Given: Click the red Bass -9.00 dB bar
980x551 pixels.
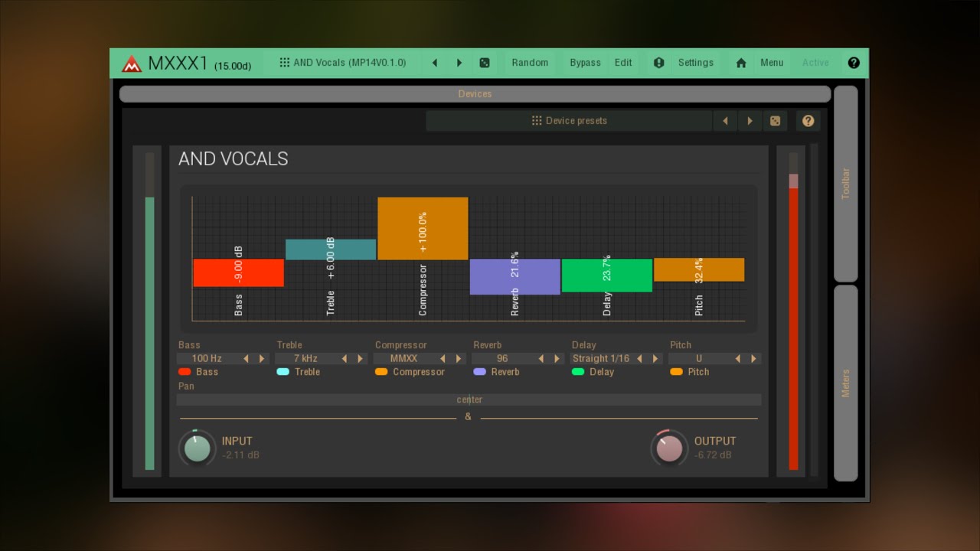Looking at the screenshot, I should coord(239,273).
